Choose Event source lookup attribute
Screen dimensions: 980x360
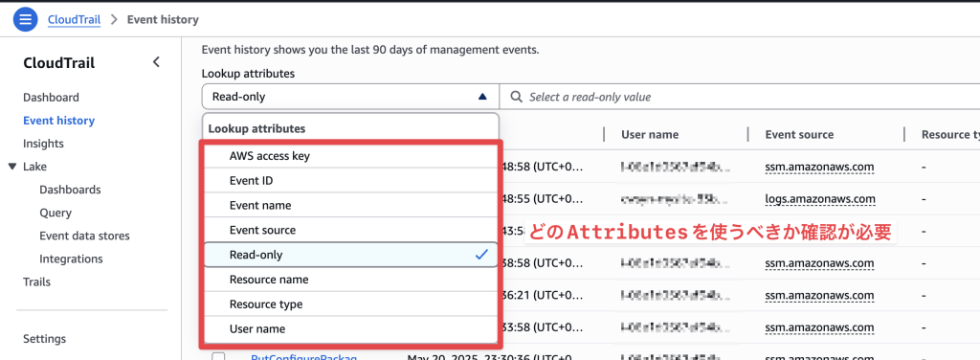(x=350, y=230)
